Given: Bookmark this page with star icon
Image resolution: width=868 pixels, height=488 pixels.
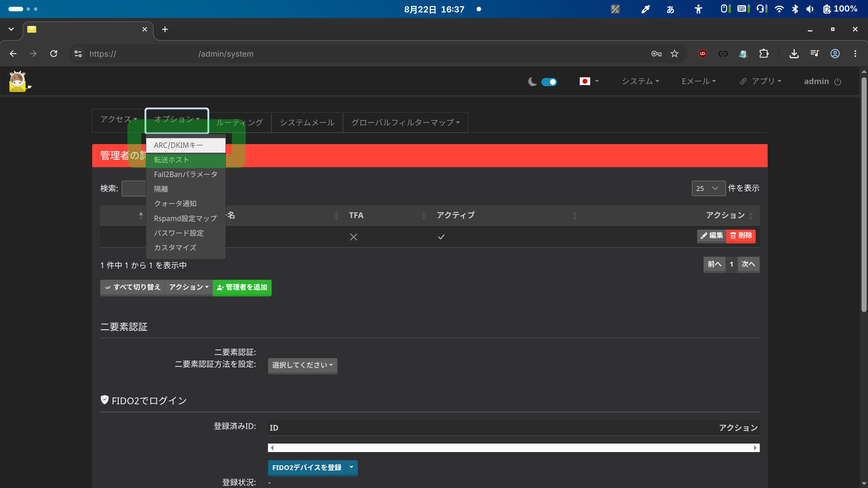Looking at the screenshot, I should [x=674, y=54].
